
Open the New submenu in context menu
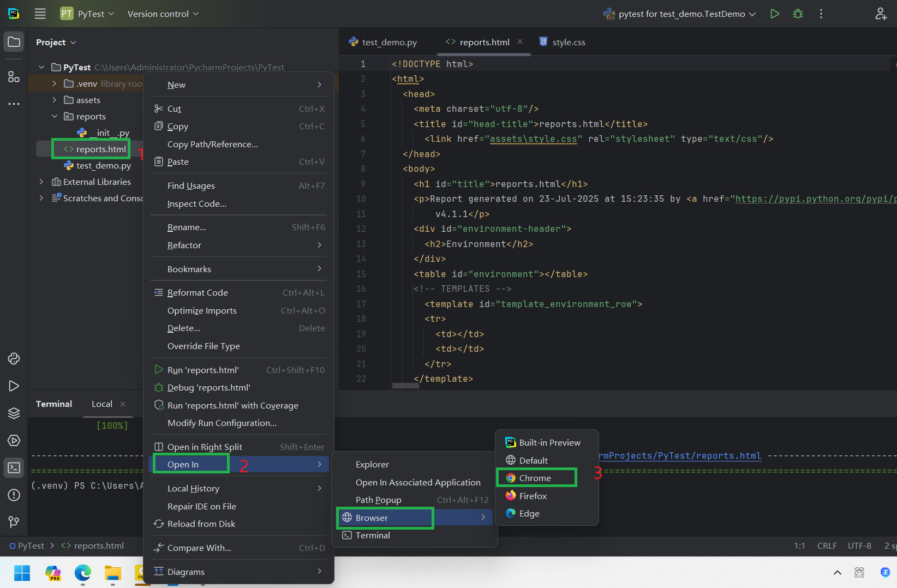point(238,85)
